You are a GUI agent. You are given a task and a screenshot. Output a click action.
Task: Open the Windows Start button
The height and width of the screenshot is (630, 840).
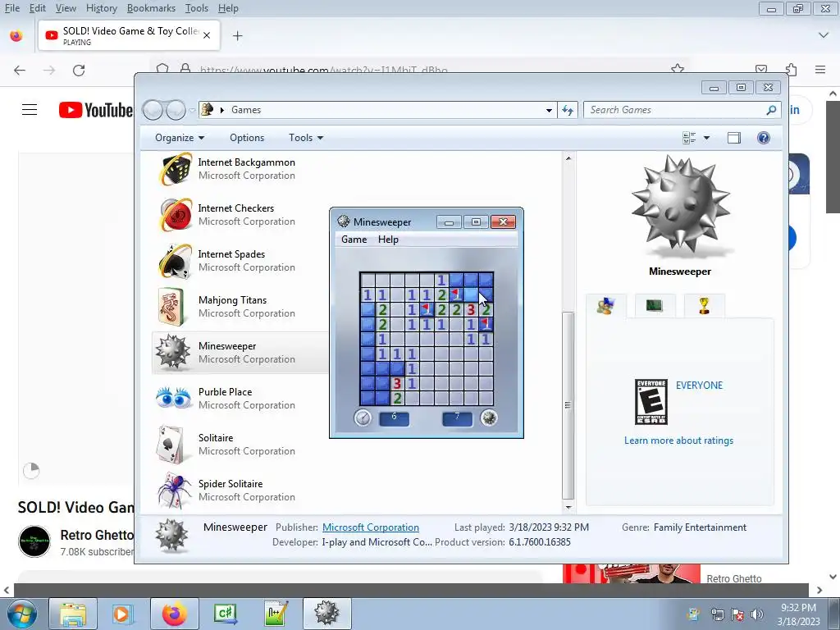21,614
